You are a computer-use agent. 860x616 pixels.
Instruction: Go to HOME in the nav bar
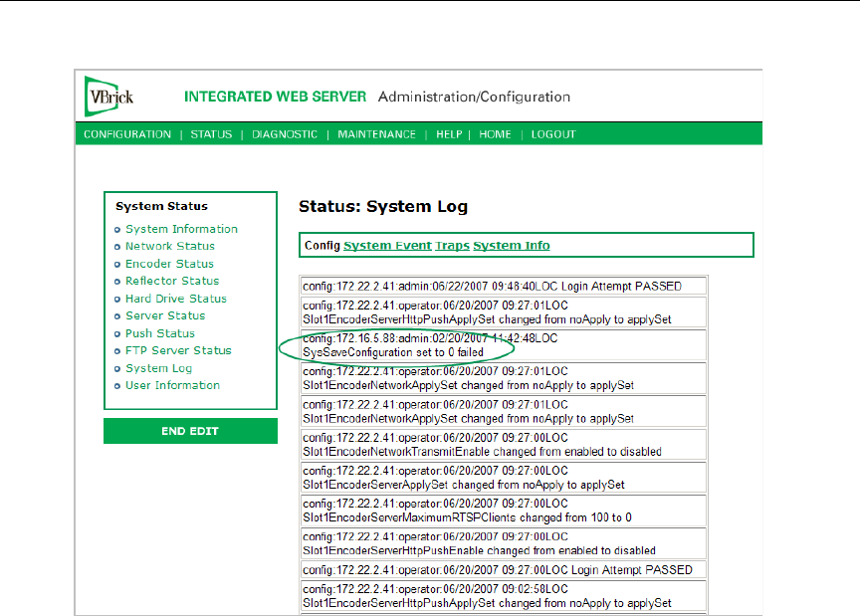click(x=496, y=134)
